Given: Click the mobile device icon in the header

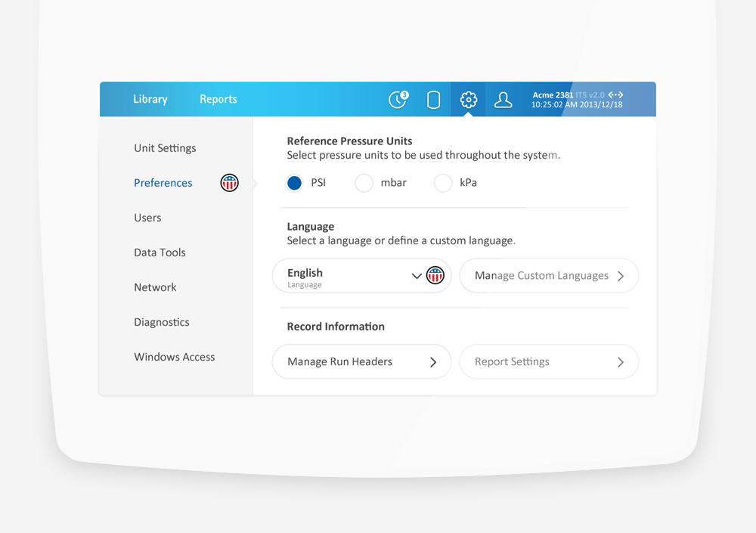Looking at the screenshot, I should pyautogui.click(x=434, y=99).
